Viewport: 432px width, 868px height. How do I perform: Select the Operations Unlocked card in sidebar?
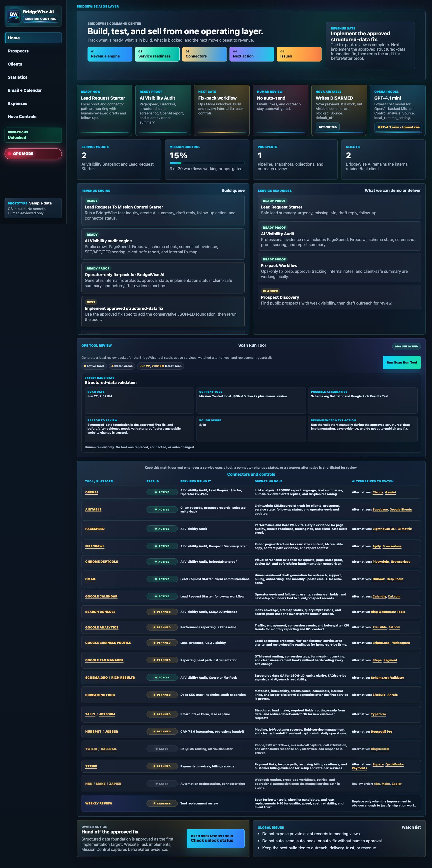(33, 135)
